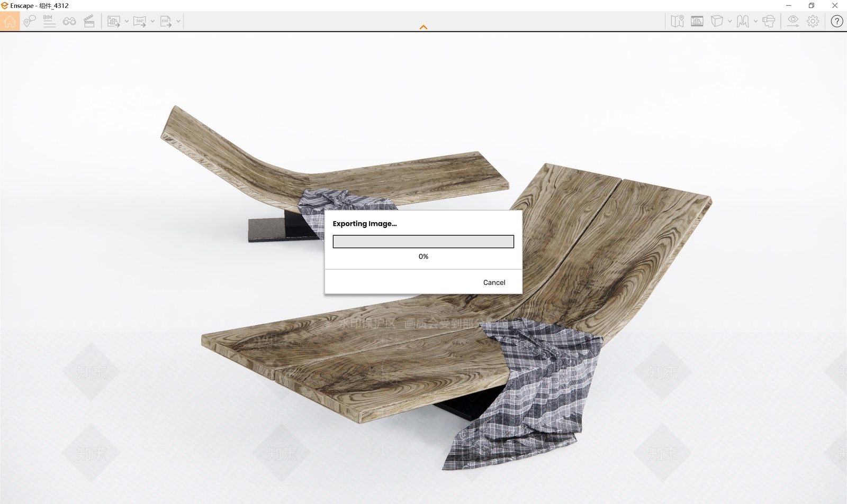847x504 pixels.
Task: Close the Enscape window
Action: [835, 5]
